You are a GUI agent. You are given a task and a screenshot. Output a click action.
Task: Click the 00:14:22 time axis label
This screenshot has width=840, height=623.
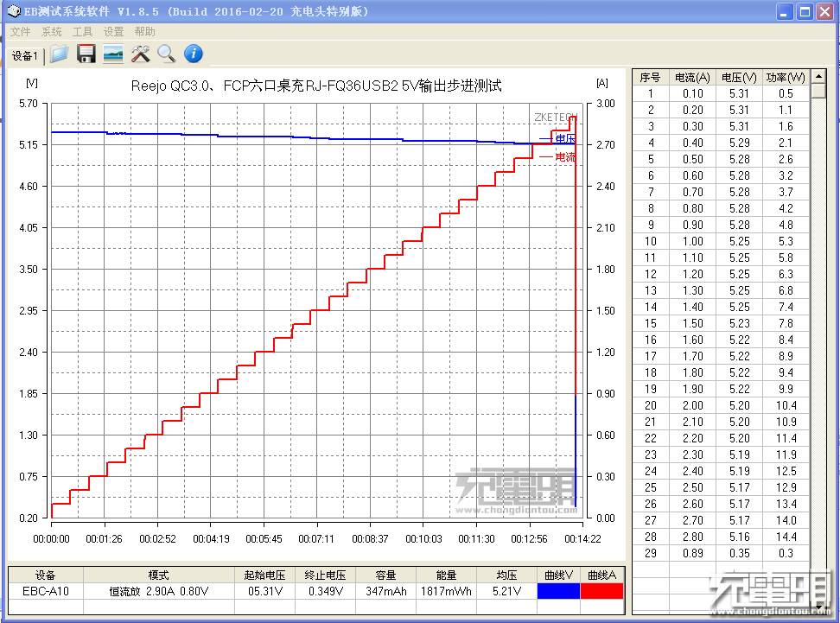(x=582, y=539)
